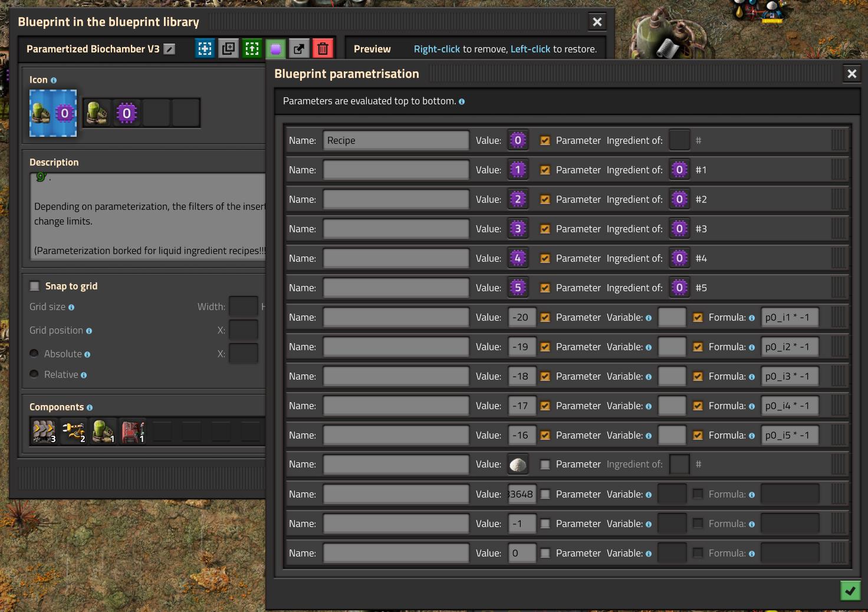This screenshot has height=612, width=868.
Task: Enable the Snap to grid checkbox
Action: pos(35,286)
